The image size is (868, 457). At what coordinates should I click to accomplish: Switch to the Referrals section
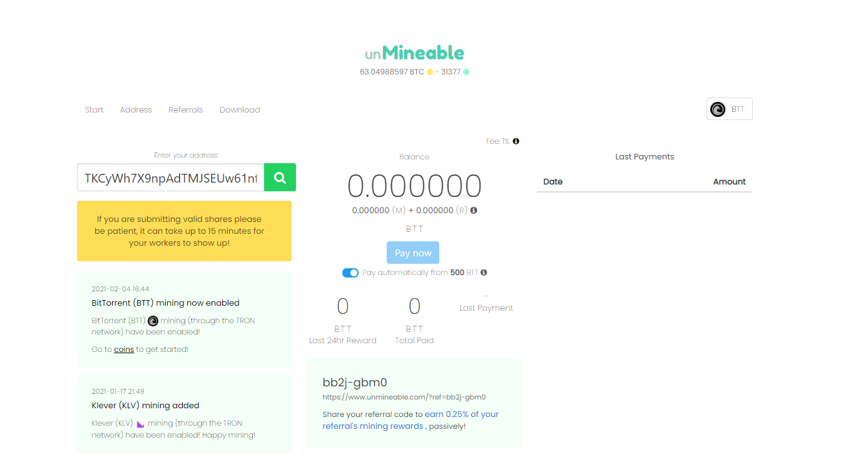pyautogui.click(x=185, y=109)
